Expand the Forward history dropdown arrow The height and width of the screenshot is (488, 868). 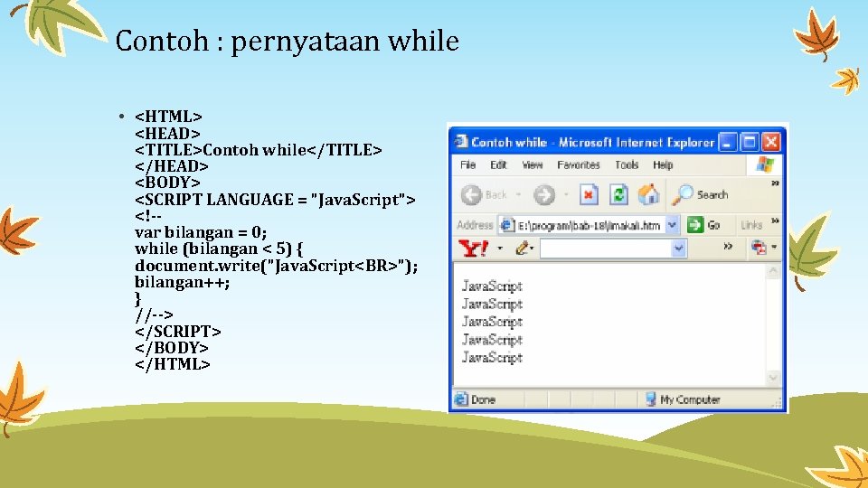566,195
